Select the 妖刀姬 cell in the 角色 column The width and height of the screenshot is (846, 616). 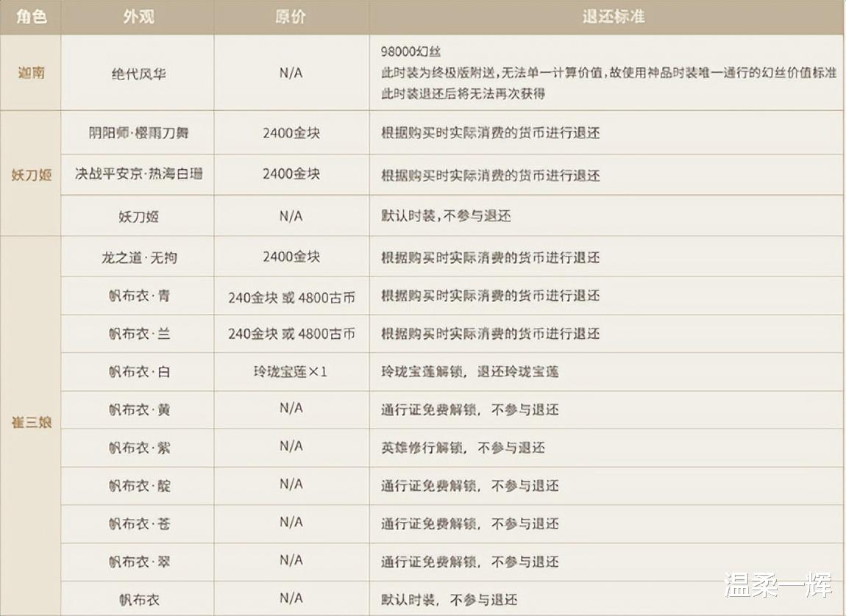tap(32, 175)
